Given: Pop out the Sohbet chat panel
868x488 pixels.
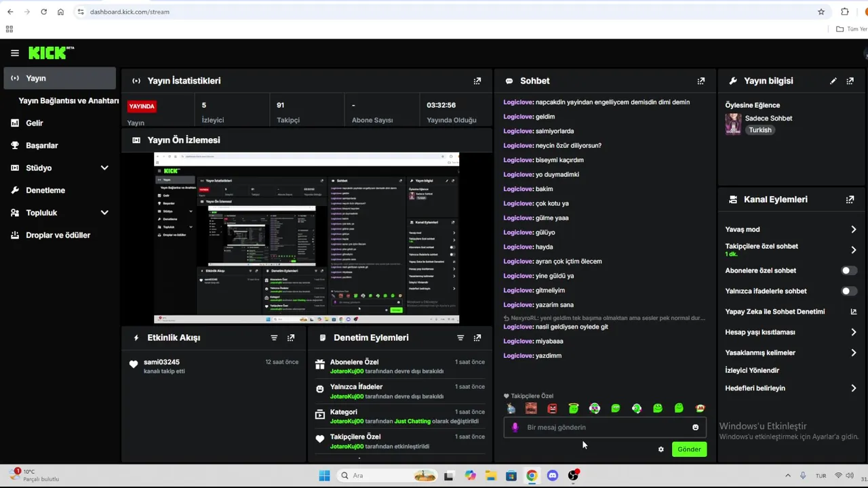Looking at the screenshot, I should tap(701, 81).
